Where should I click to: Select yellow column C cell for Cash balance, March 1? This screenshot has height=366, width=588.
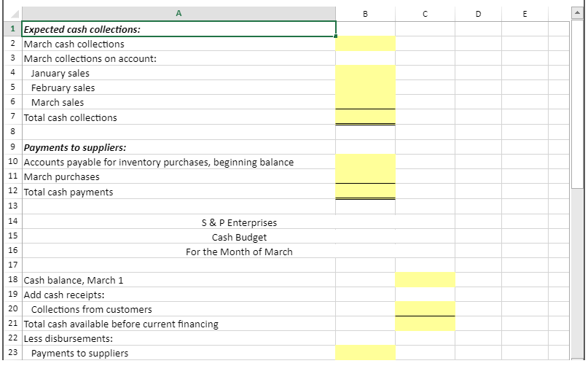tap(425, 280)
